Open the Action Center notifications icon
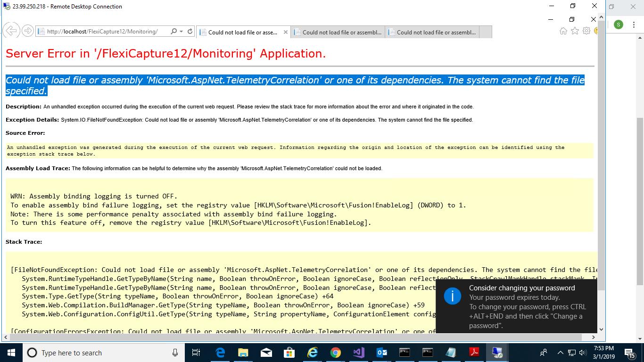Viewport: 644px width, 362px height. (629, 353)
